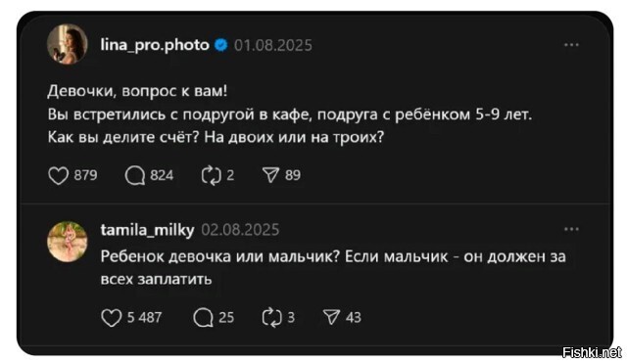The image size is (627, 364).
Task: Repost the lina_pro.photo post
Action: [212, 175]
